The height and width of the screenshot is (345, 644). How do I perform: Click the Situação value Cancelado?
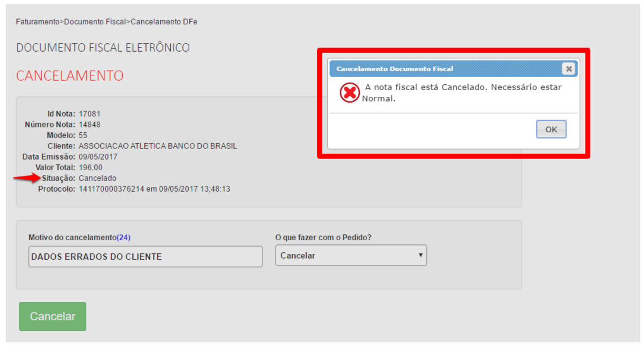pos(97,178)
